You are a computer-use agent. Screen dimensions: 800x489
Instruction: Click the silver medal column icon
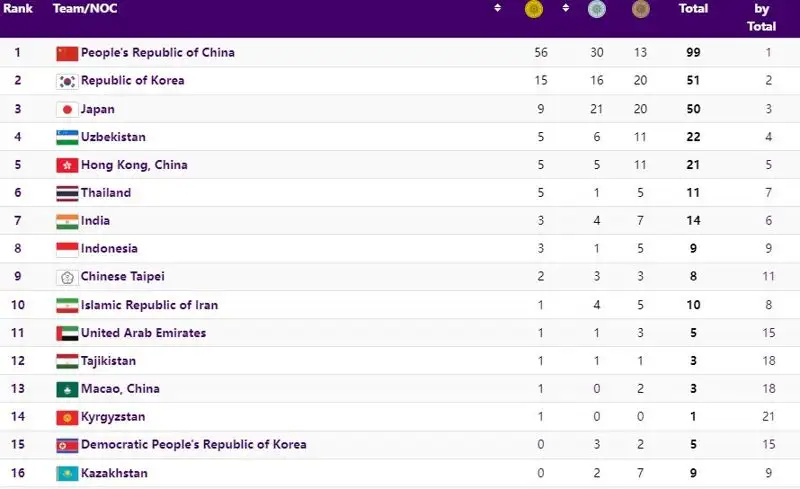[x=597, y=9]
